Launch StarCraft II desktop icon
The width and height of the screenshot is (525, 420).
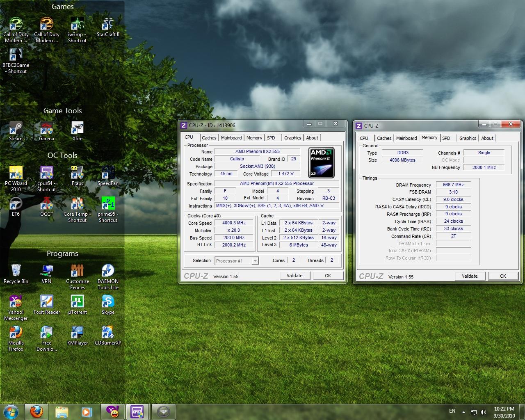click(108, 27)
